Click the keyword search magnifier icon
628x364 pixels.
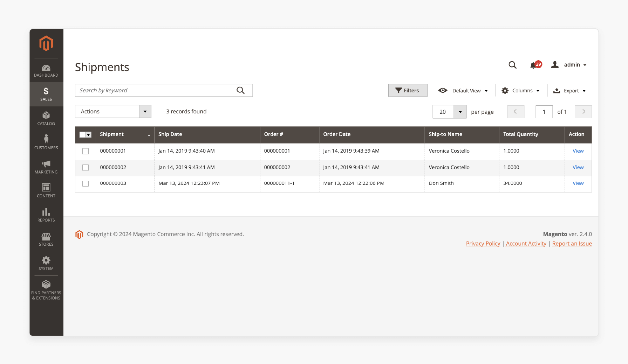tap(240, 90)
